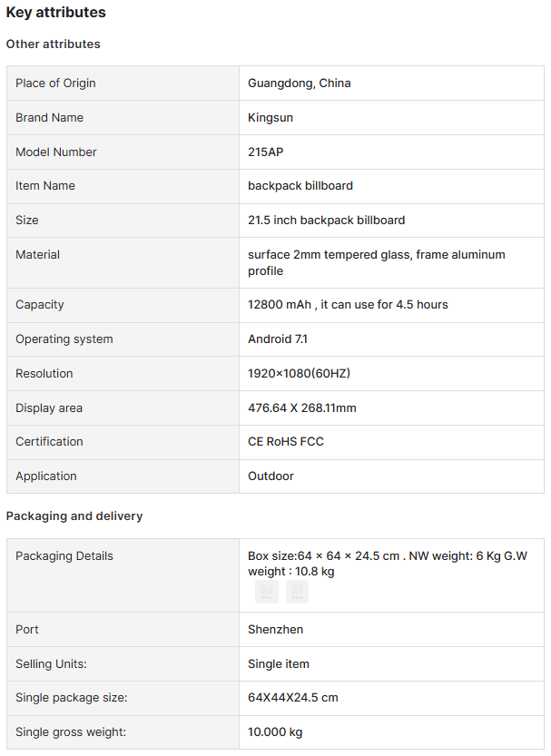Select the Single item selling units value
This screenshot has width=551, height=756.
pos(279,664)
